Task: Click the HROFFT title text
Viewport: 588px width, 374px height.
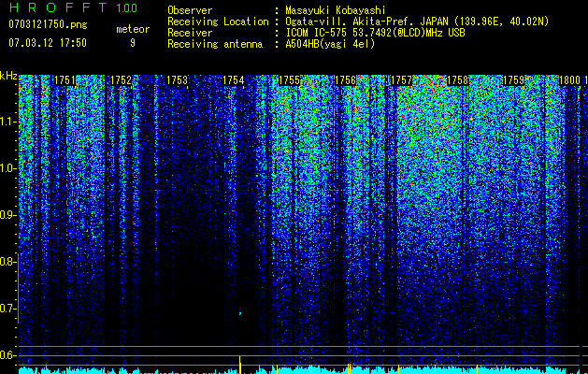Action: click(x=57, y=7)
